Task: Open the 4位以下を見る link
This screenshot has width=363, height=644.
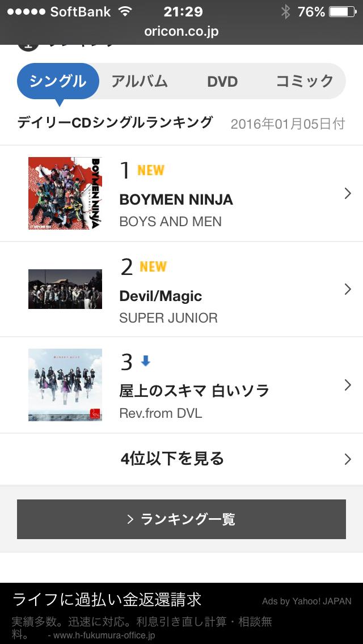Action: point(172,459)
